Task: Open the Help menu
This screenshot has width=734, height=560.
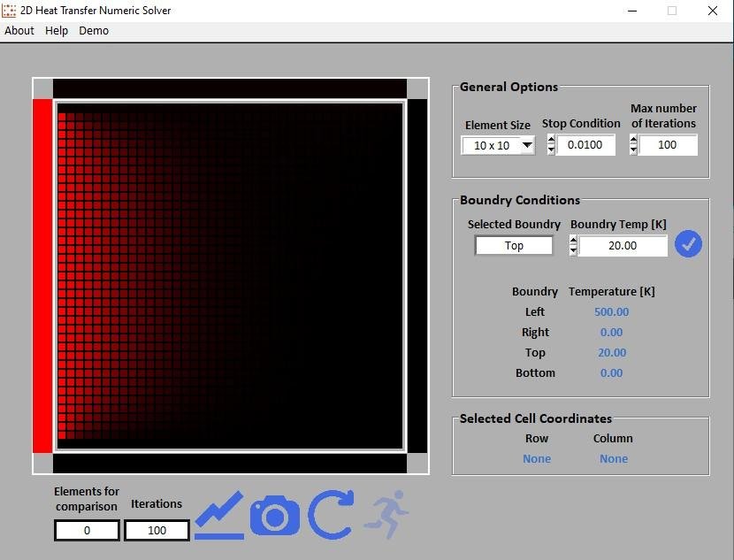Action: [x=57, y=30]
